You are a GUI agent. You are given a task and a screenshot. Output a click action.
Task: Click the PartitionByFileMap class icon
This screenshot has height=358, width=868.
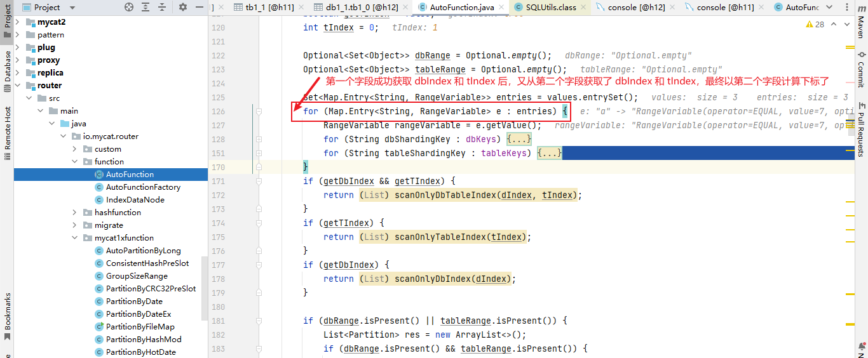coord(99,326)
